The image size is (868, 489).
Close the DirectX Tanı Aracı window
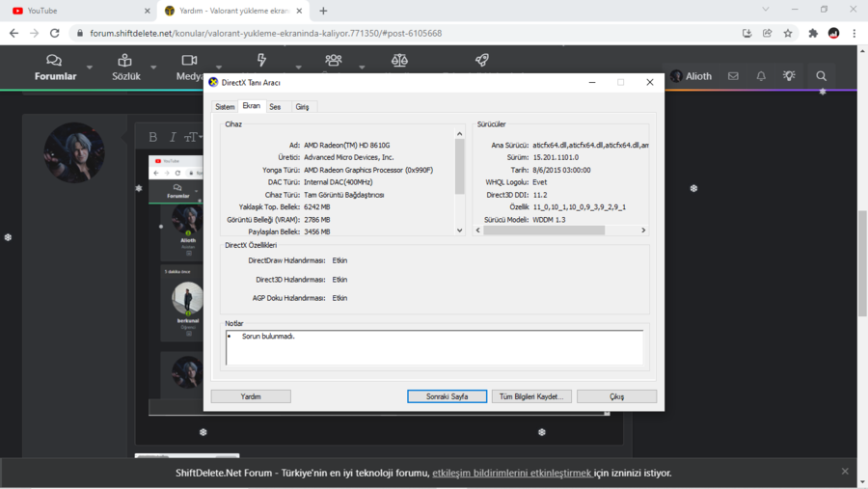650,83
